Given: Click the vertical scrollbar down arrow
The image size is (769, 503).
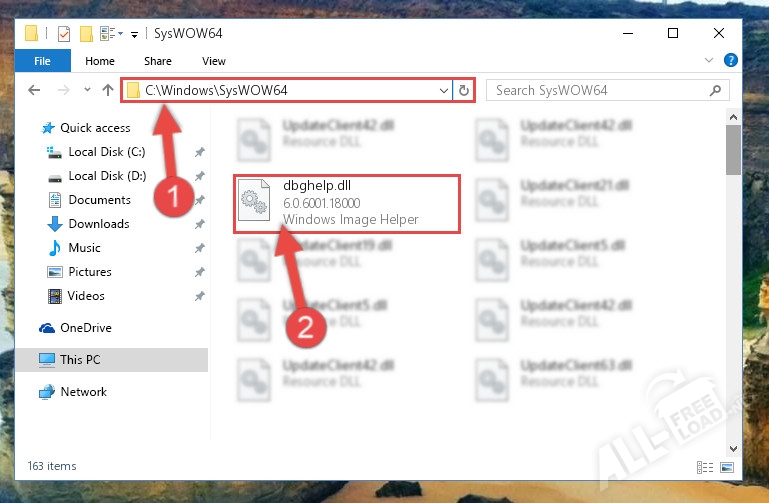Looking at the screenshot, I should click(733, 447).
